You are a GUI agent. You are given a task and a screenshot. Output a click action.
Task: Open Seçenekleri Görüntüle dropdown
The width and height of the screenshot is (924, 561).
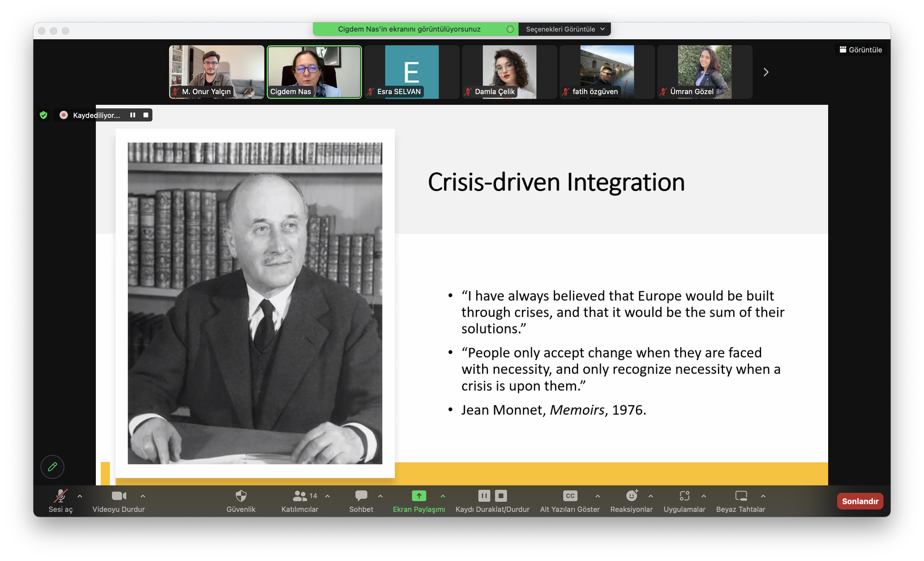point(564,29)
